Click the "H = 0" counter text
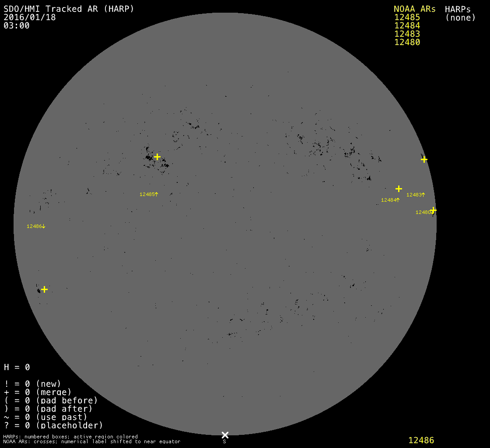The height and width of the screenshot is (448, 490). tap(17, 367)
